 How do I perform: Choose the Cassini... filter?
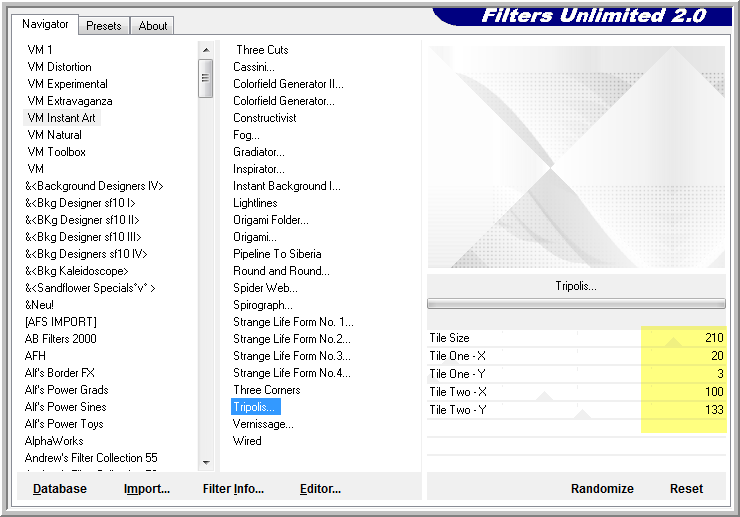pos(254,67)
